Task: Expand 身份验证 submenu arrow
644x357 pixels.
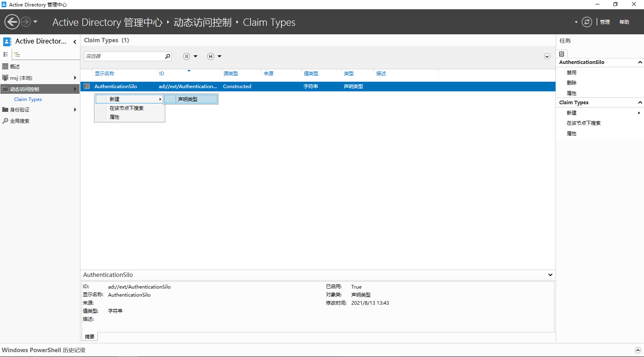Action: tap(75, 109)
